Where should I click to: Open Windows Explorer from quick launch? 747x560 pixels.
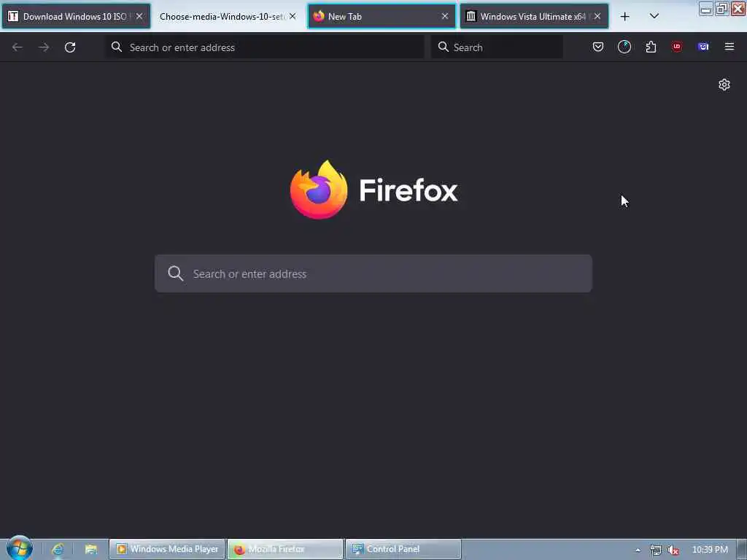(90, 549)
